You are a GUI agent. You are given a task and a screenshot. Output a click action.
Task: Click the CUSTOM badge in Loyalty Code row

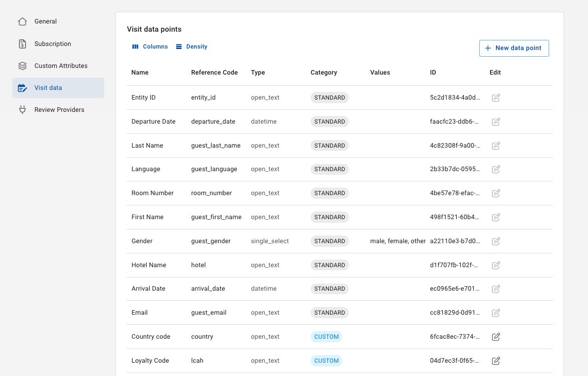pos(326,361)
